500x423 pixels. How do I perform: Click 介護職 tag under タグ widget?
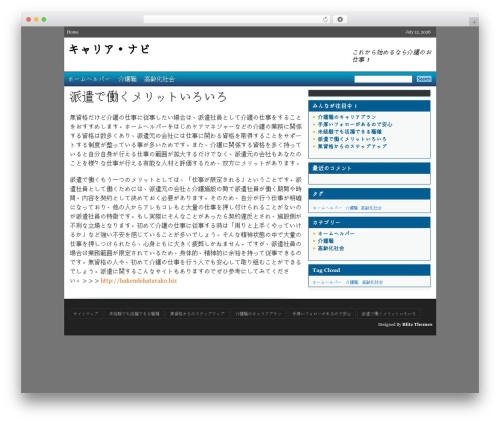[351, 208]
